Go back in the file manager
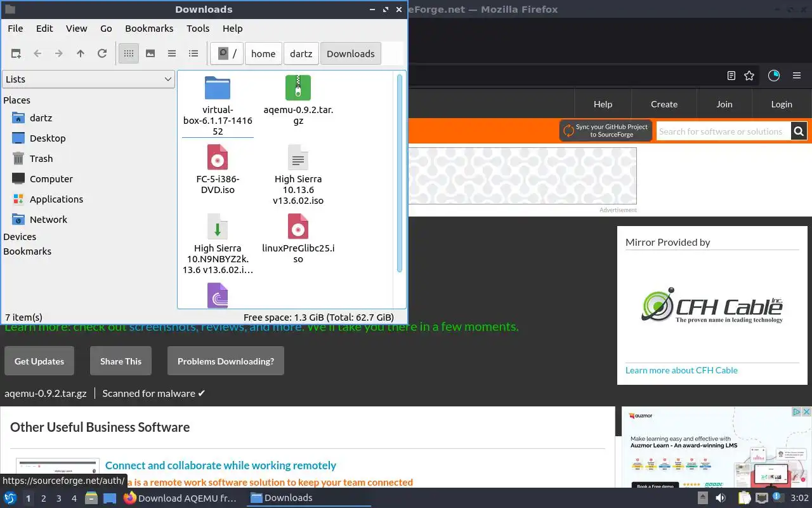Image resolution: width=812 pixels, height=508 pixels. point(37,54)
